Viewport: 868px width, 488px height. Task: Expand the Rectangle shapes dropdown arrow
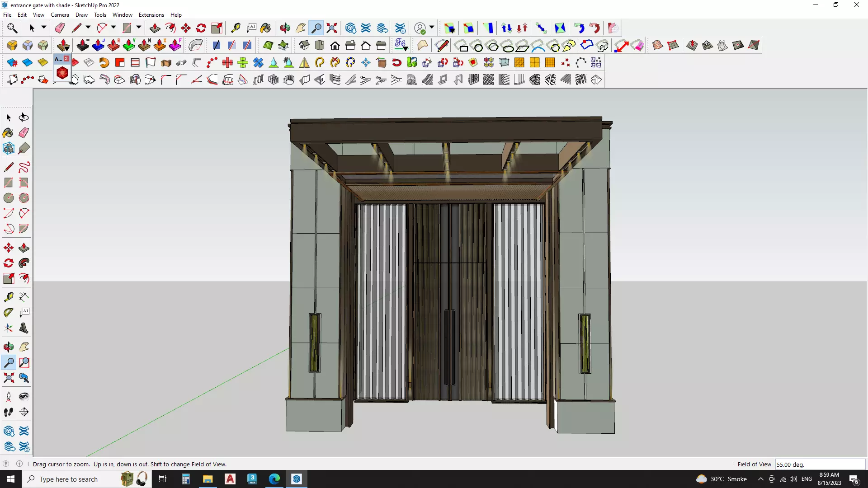click(x=139, y=28)
